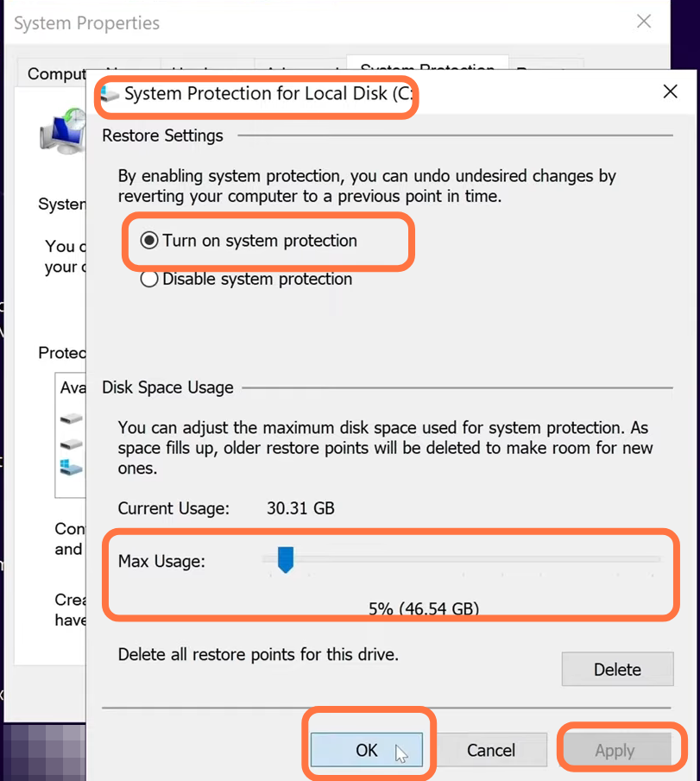700x781 pixels.
Task: Select Disable system protection radio button
Action: 149,279
